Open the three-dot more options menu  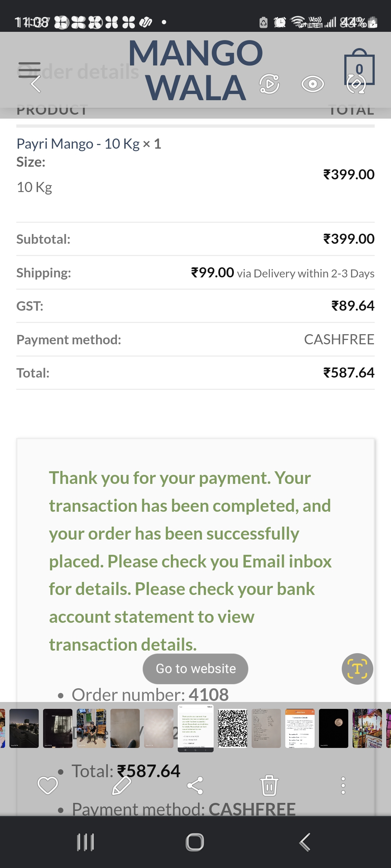tap(343, 786)
